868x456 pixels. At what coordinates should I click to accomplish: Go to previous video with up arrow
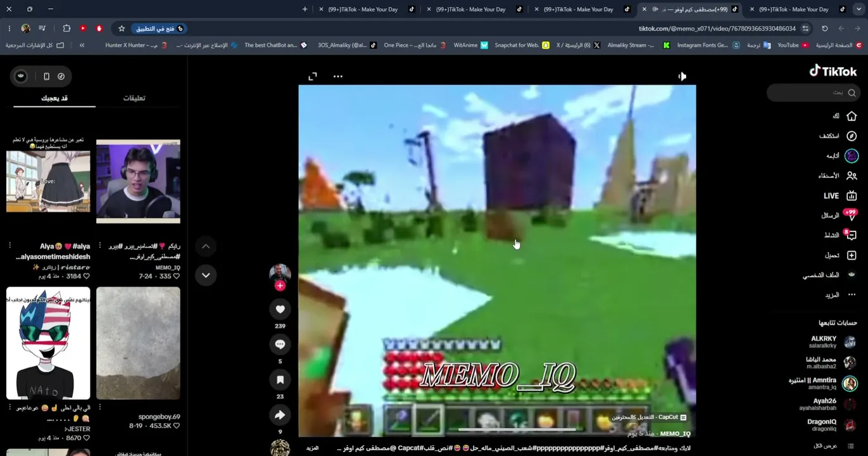[206, 246]
